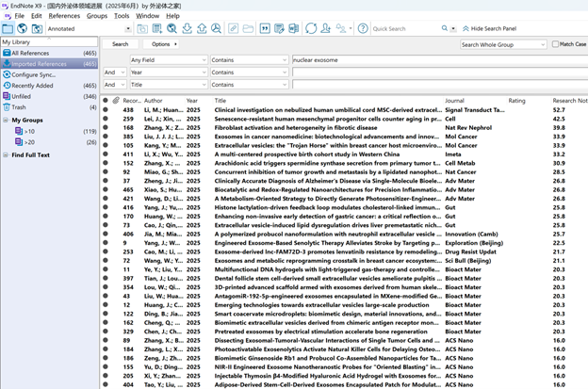This screenshot has height=389, width=588.
Task: Click the Quick Search magnifier icon
Action: [x=445, y=28]
